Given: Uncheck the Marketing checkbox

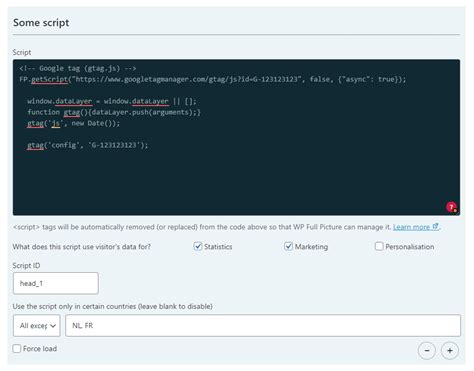Looking at the screenshot, I should [288, 246].
